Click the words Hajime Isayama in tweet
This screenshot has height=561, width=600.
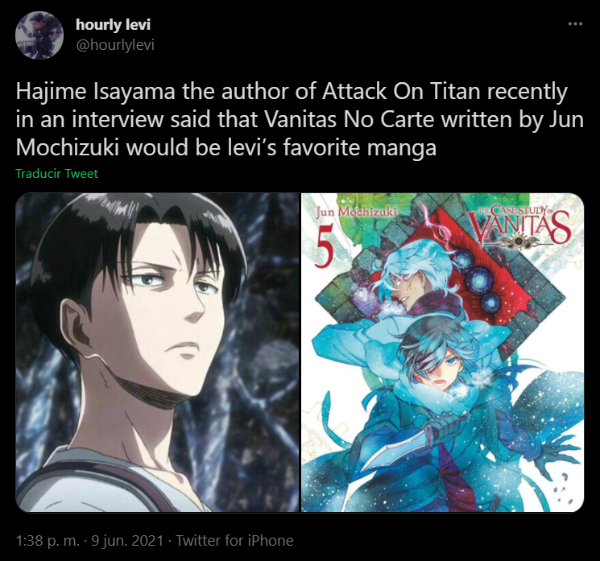[96, 92]
